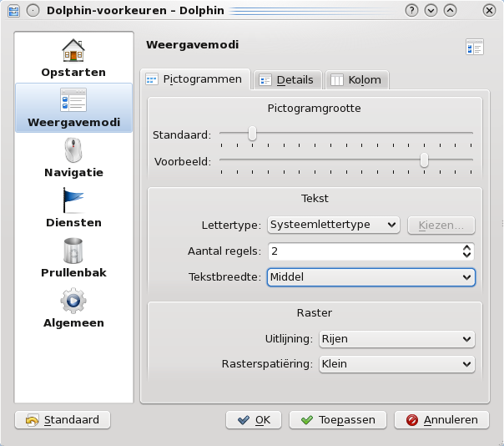The height and width of the screenshot is (446, 504).
Task: Switch to the Kolom tab
Action: coord(356,80)
